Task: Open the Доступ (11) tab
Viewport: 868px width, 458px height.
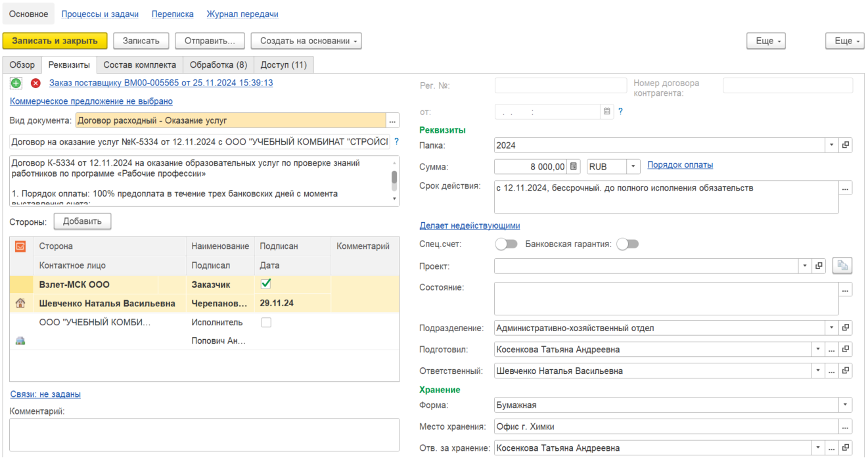Action: [x=284, y=65]
